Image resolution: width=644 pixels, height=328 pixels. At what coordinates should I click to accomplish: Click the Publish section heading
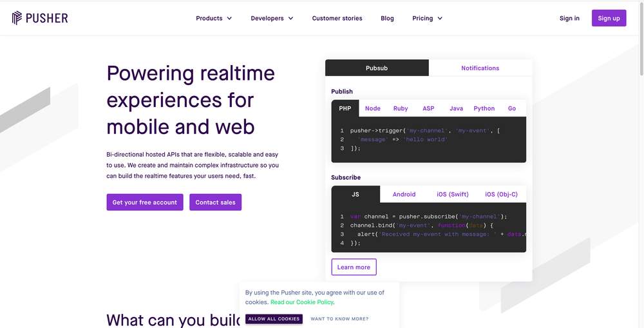click(342, 92)
